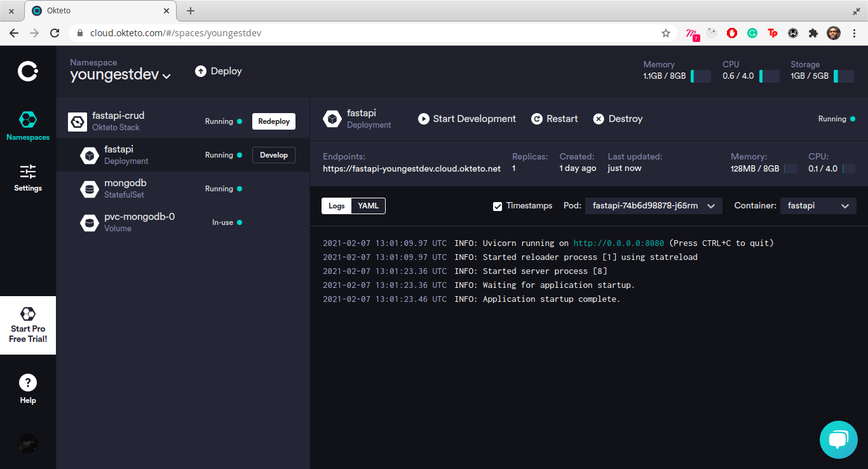The height and width of the screenshot is (469, 868).
Task: Click the user avatar in sidebar
Action: [x=28, y=444]
